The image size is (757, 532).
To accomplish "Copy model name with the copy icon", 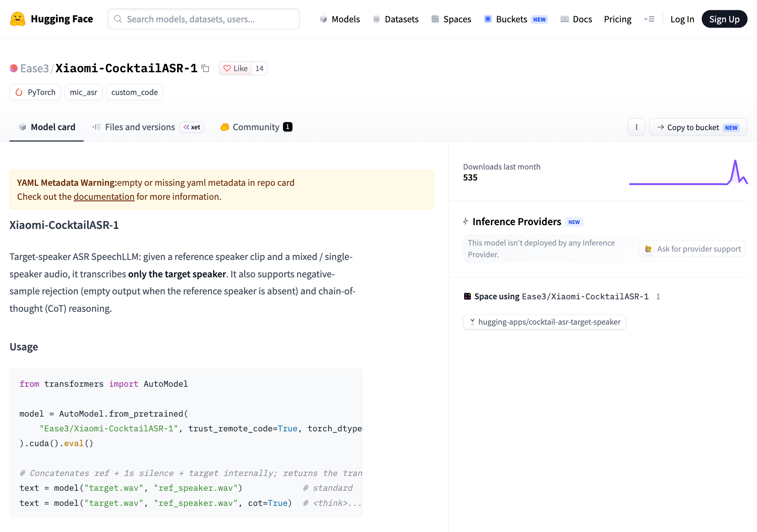I will click(x=206, y=68).
